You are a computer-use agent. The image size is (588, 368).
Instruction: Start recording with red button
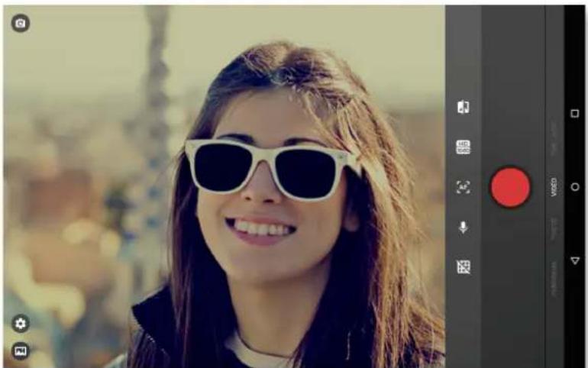(510, 187)
